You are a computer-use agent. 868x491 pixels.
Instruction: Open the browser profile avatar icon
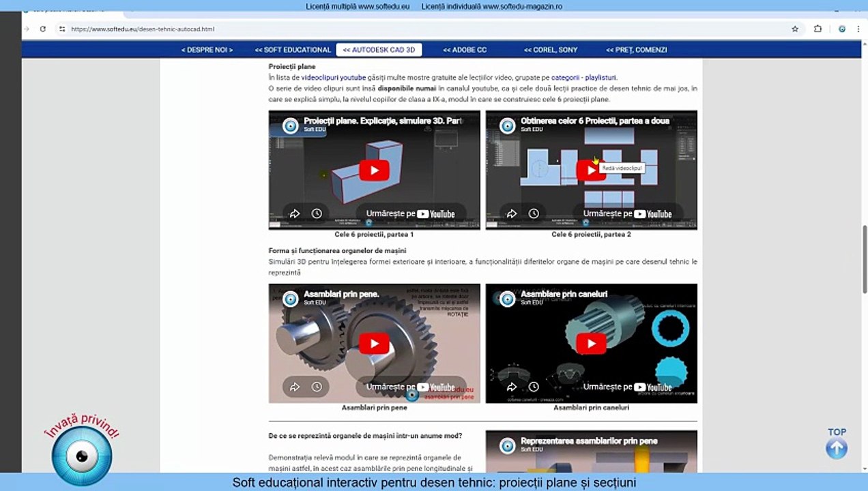pos(842,29)
